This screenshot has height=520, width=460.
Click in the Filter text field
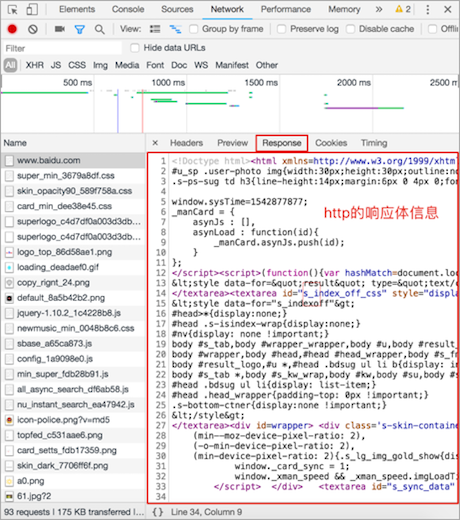click(62, 48)
